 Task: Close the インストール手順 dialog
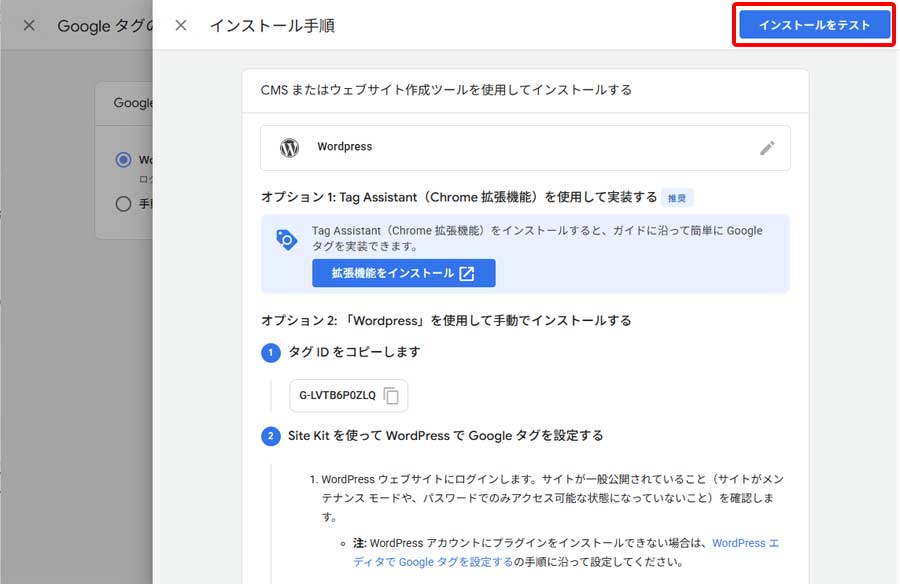(179, 27)
